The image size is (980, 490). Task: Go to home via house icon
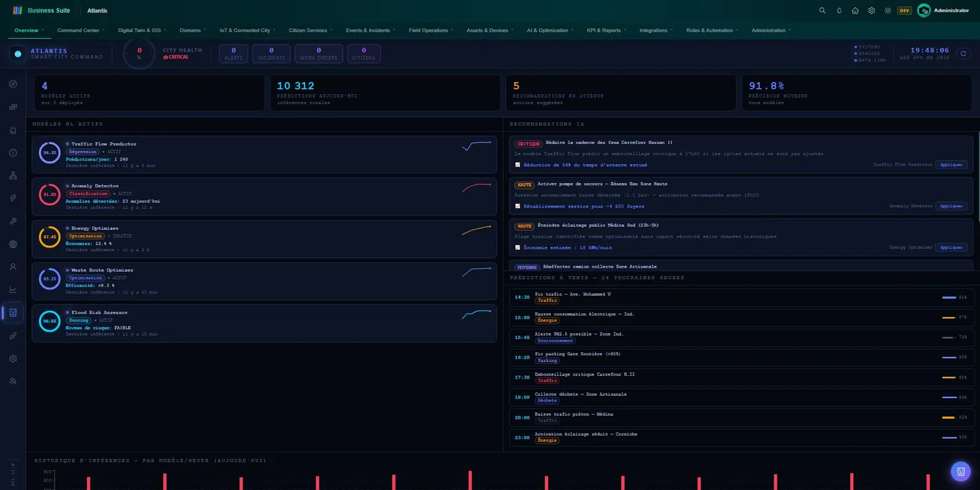coord(855,10)
